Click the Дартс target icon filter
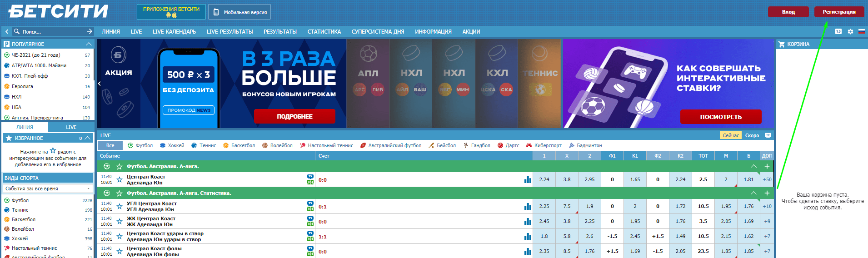 [500, 145]
